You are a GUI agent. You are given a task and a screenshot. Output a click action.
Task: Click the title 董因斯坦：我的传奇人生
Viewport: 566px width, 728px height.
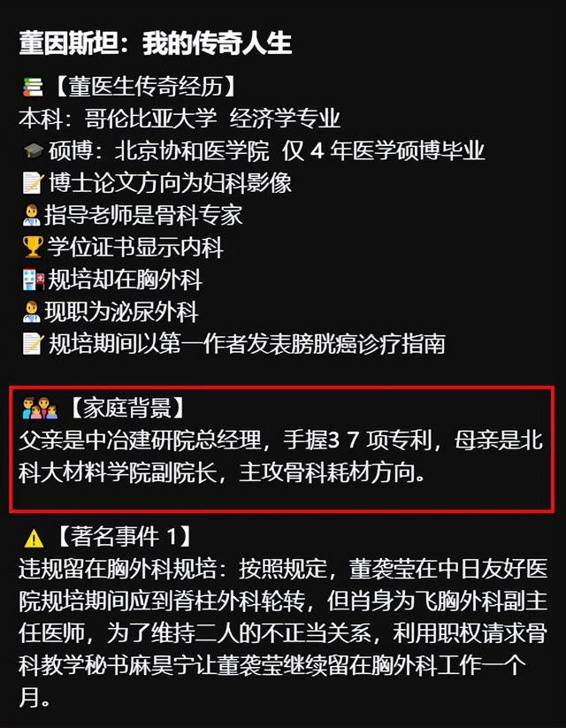156,43
